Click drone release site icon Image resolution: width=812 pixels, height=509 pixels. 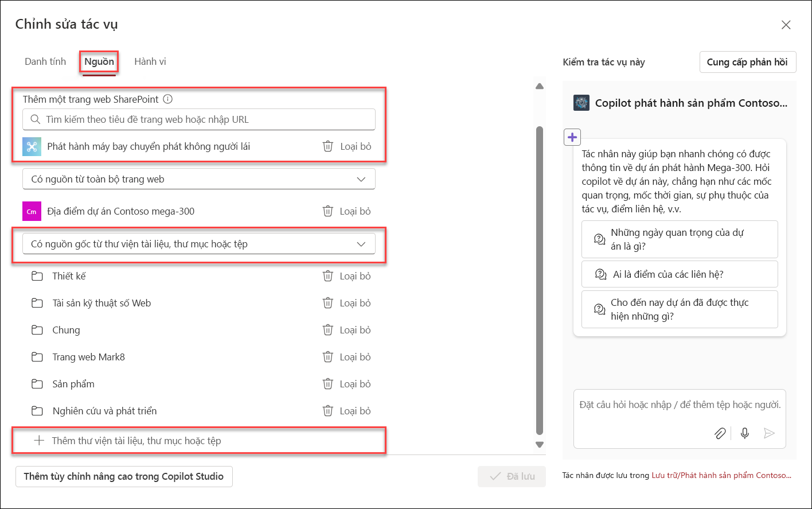(x=32, y=146)
